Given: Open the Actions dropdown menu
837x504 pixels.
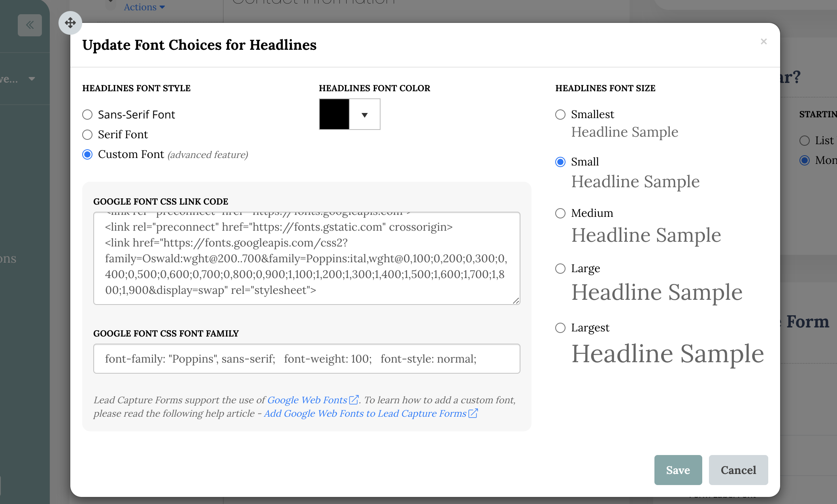Looking at the screenshot, I should 144,7.
